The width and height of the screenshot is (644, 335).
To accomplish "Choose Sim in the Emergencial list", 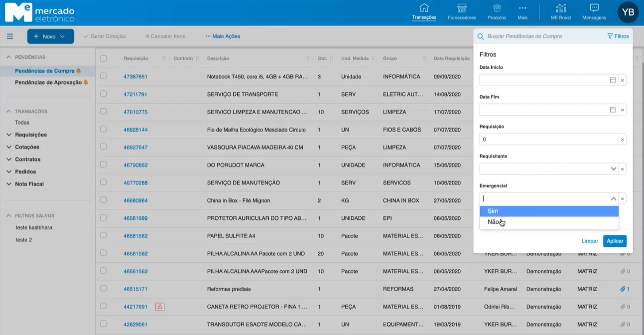I will click(x=549, y=211).
